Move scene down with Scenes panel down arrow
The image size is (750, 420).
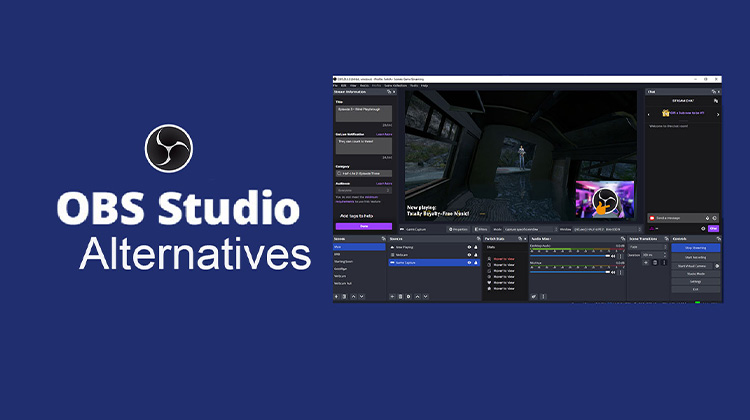click(362, 297)
